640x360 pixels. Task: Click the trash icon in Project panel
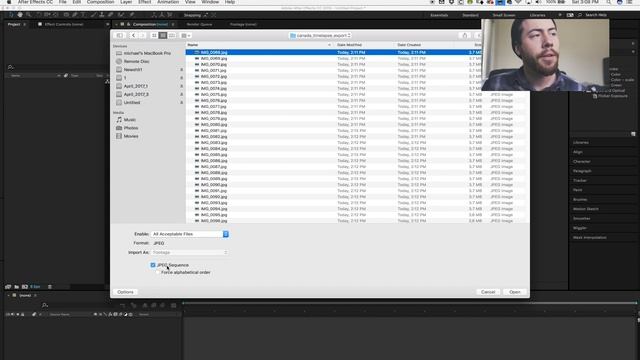[x=50, y=287]
